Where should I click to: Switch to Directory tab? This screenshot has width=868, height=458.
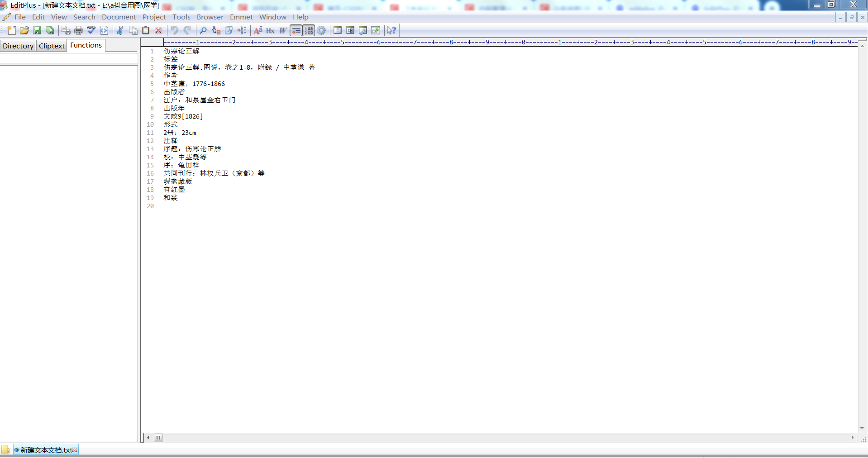point(18,46)
